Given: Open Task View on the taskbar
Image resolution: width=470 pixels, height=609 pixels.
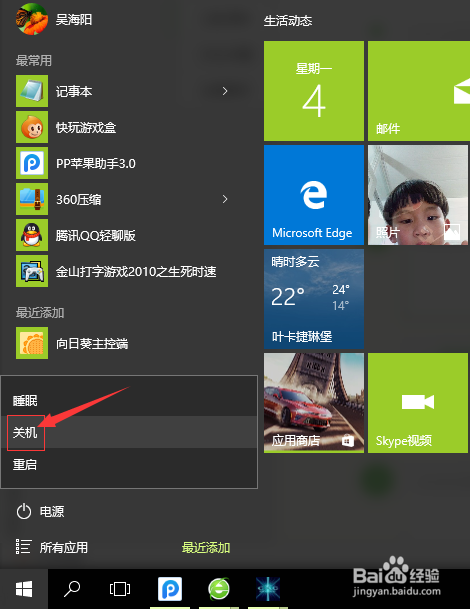Looking at the screenshot, I should (x=120, y=589).
